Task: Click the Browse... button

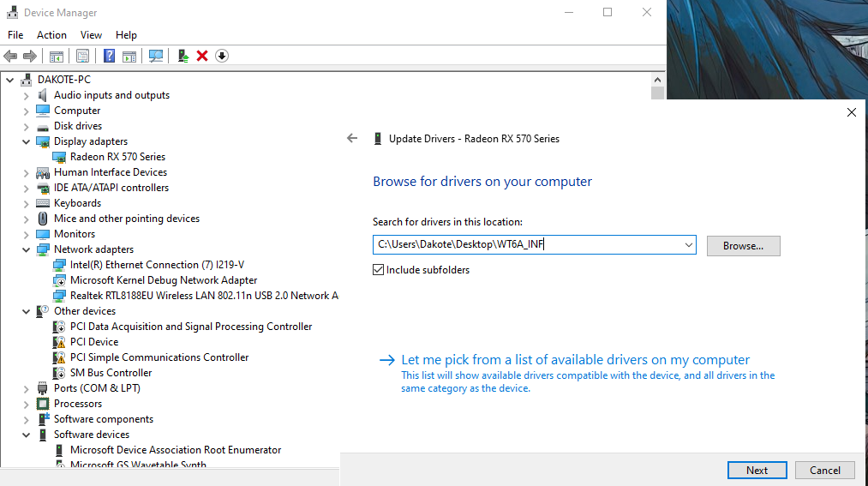Action: click(743, 246)
